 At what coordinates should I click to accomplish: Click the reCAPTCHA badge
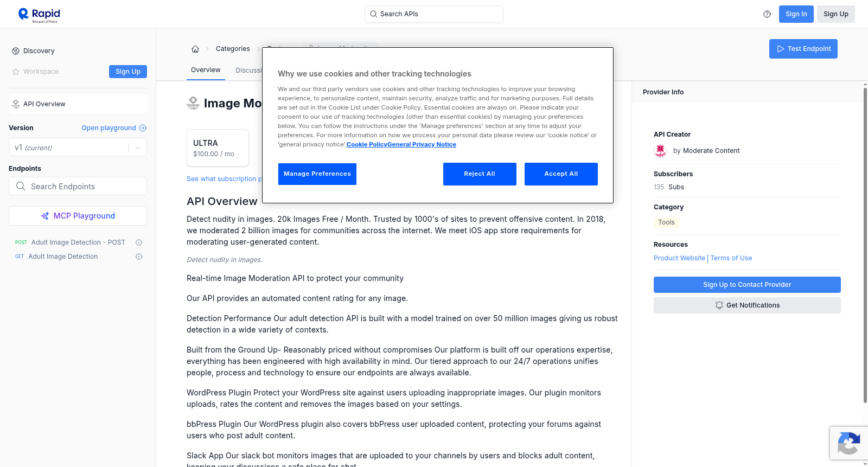[x=848, y=443]
